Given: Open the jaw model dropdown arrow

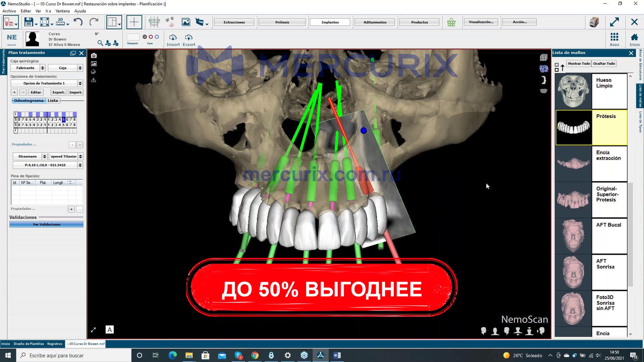Looking at the screenshot, I should (207, 24).
